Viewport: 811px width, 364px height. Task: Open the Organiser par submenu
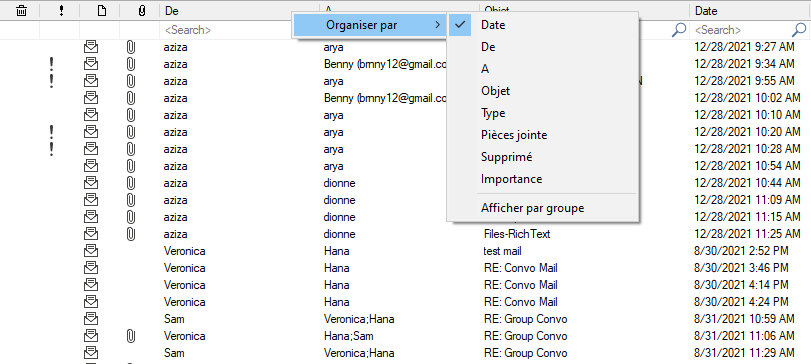tap(370, 25)
